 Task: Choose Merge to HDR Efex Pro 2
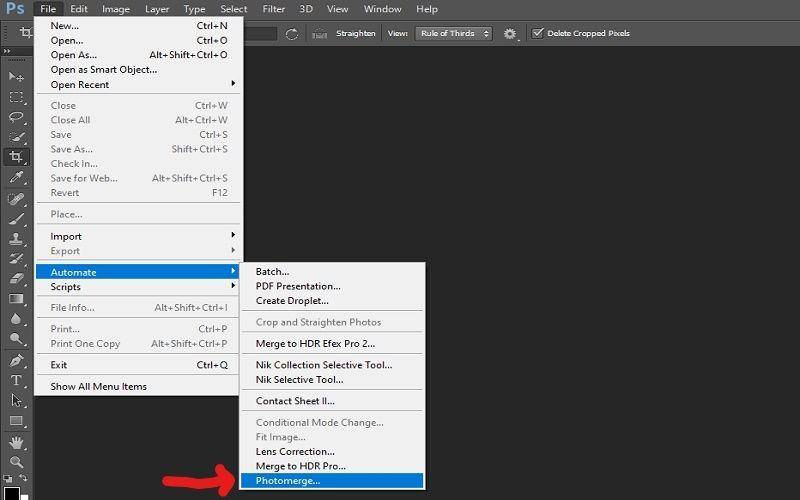click(332, 343)
